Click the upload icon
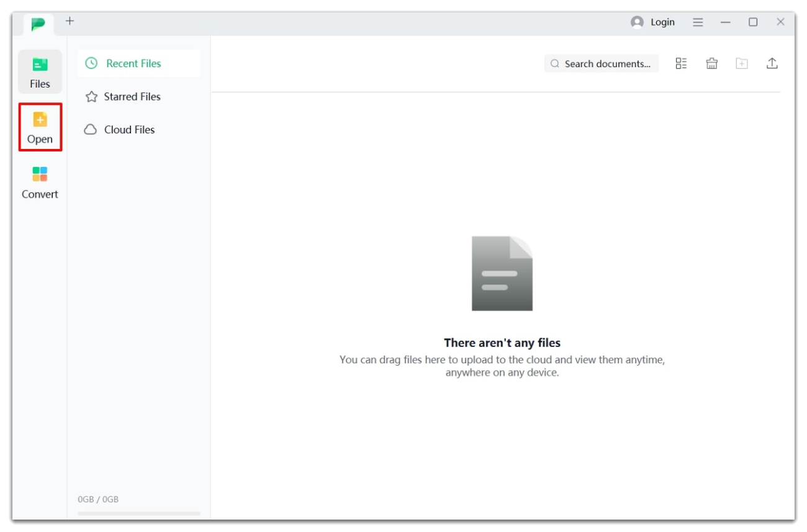This screenshot has height=532, width=807. tap(772, 63)
